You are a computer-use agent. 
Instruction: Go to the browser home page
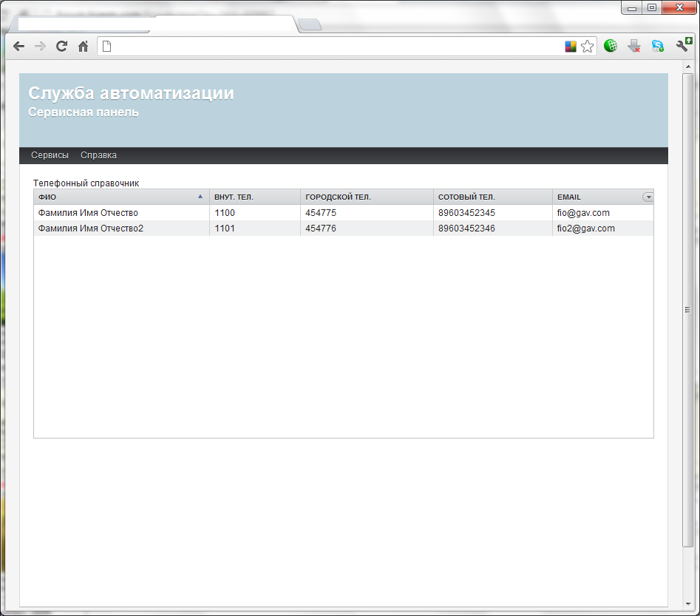[84, 47]
